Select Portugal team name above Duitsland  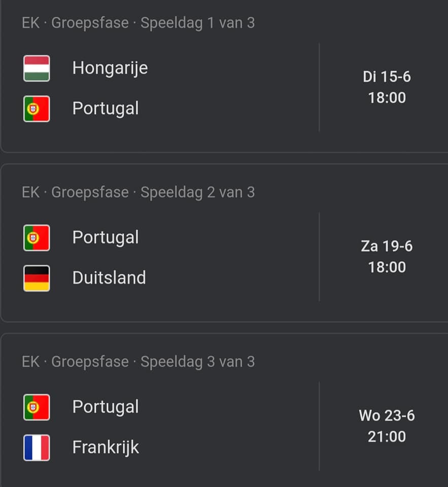pos(106,238)
